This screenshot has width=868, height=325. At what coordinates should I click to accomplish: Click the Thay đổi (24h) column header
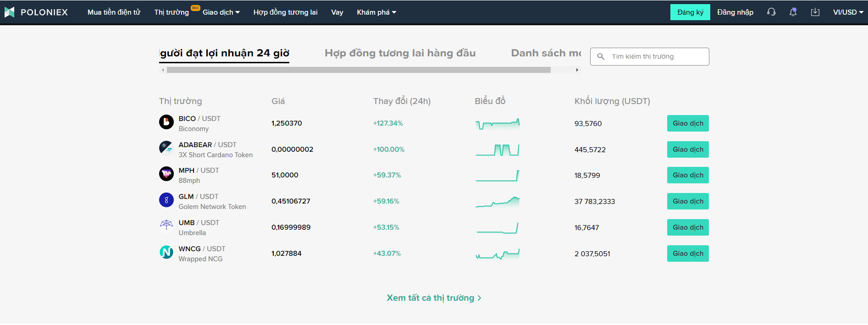(x=402, y=101)
